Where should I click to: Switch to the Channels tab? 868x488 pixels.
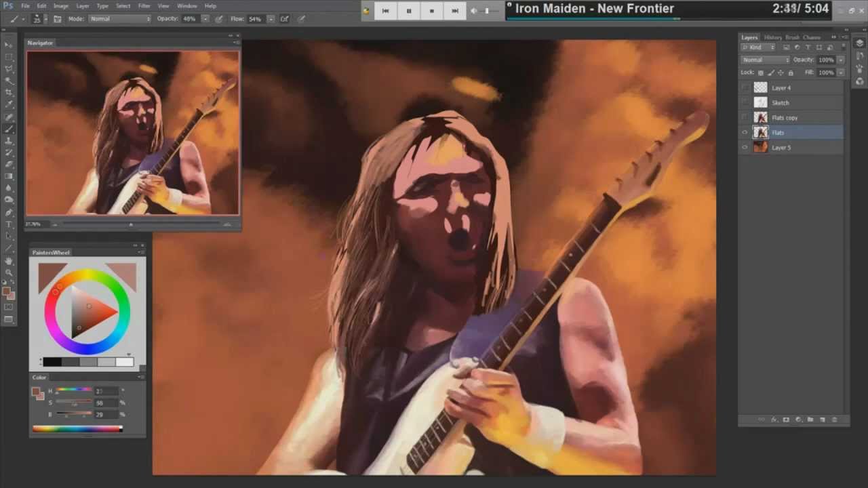812,37
